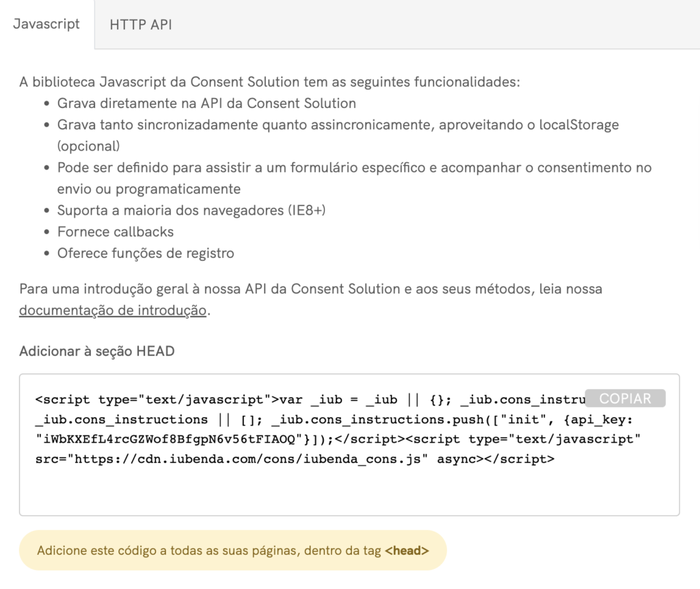Click 'Grava diretamente na API' bullet item
The width and height of the screenshot is (700, 589).
tap(206, 104)
